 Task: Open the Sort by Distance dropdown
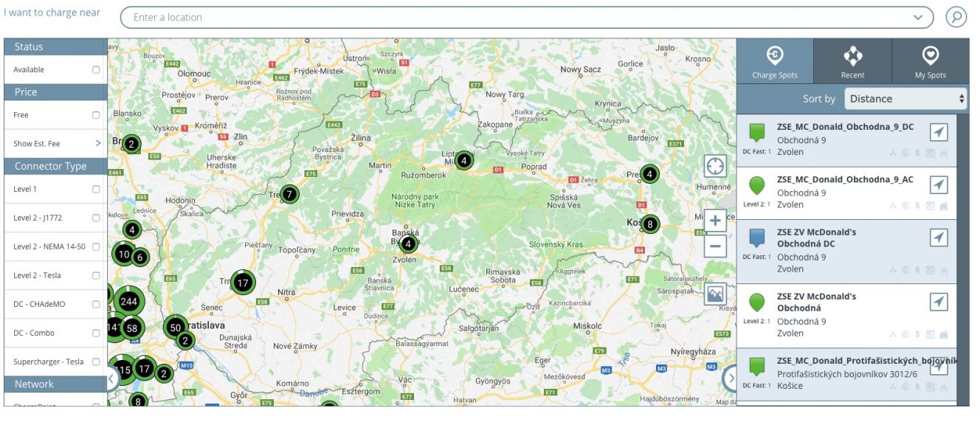tap(905, 98)
